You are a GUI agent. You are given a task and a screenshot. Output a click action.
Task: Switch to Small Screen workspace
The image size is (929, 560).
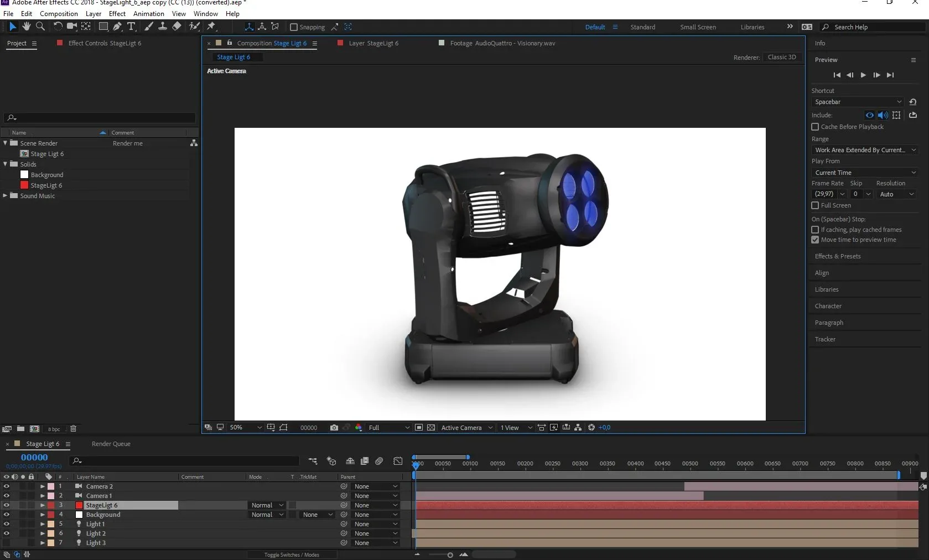tap(698, 27)
